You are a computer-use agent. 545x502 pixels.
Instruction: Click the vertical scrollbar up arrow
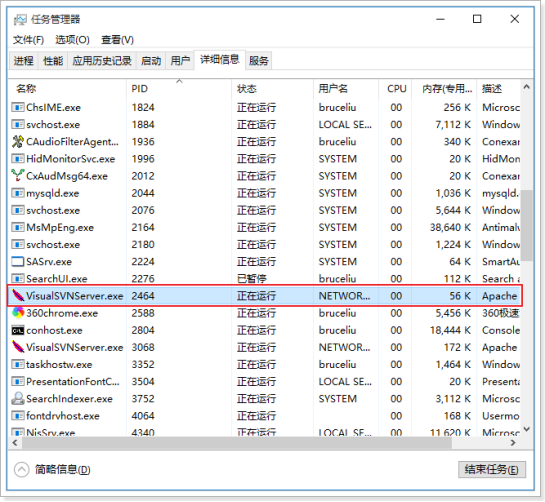(x=527, y=87)
